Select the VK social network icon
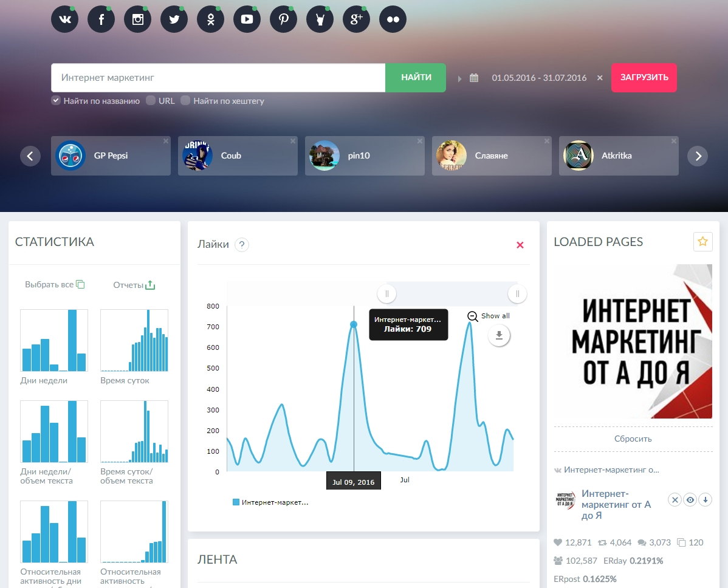 [x=64, y=19]
